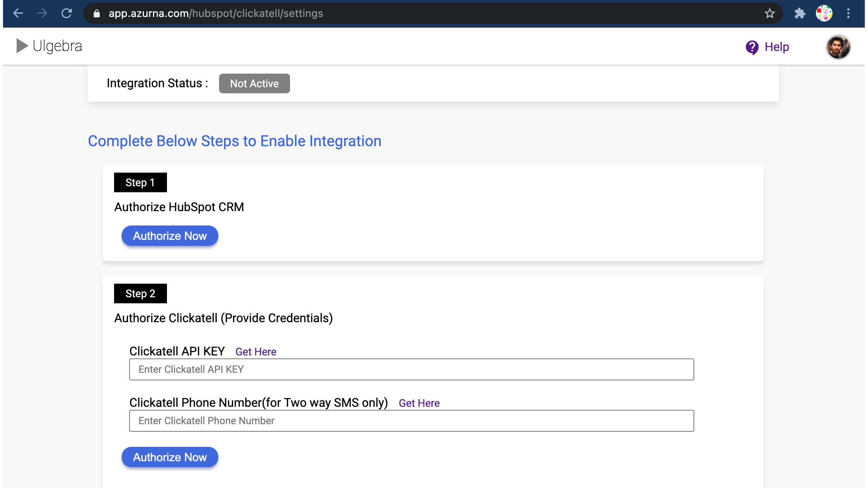Click Authorize Now under Clickatell credentials
868x488 pixels.
pyautogui.click(x=170, y=457)
